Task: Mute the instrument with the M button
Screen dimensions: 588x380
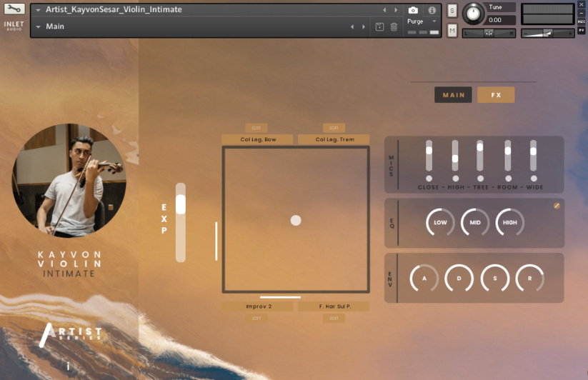Action: [x=452, y=30]
